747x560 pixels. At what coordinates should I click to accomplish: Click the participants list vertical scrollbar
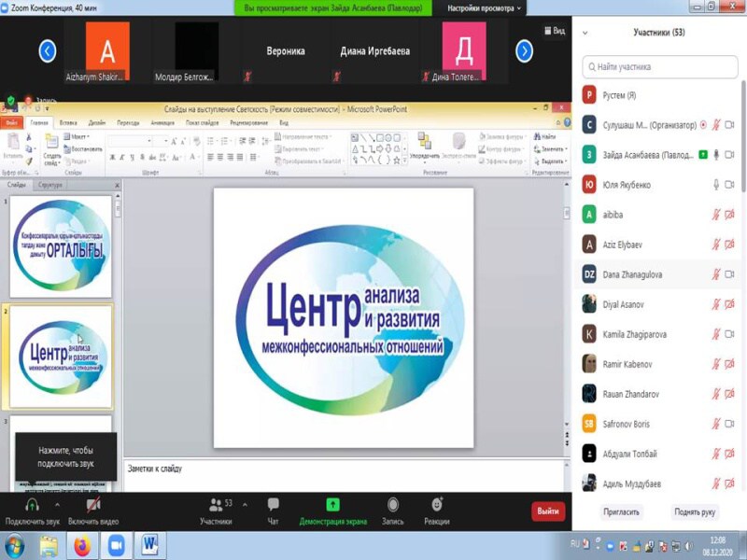pyautogui.click(x=743, y=138)
